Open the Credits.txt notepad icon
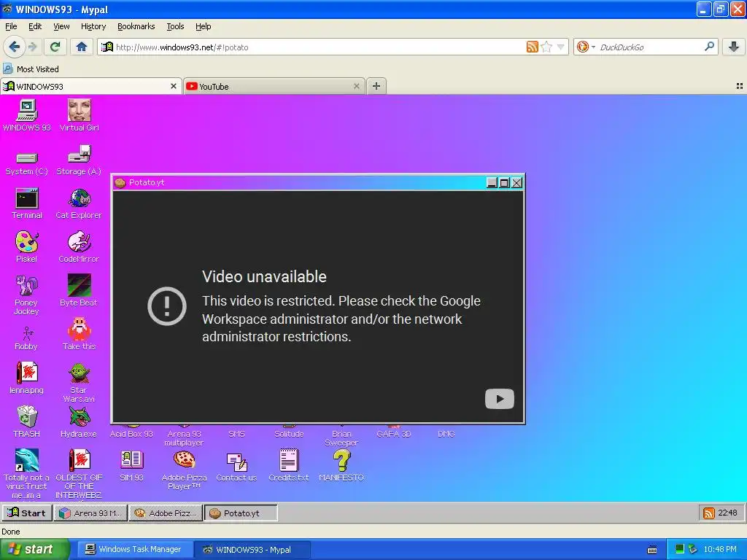 (x=289, y=466)
